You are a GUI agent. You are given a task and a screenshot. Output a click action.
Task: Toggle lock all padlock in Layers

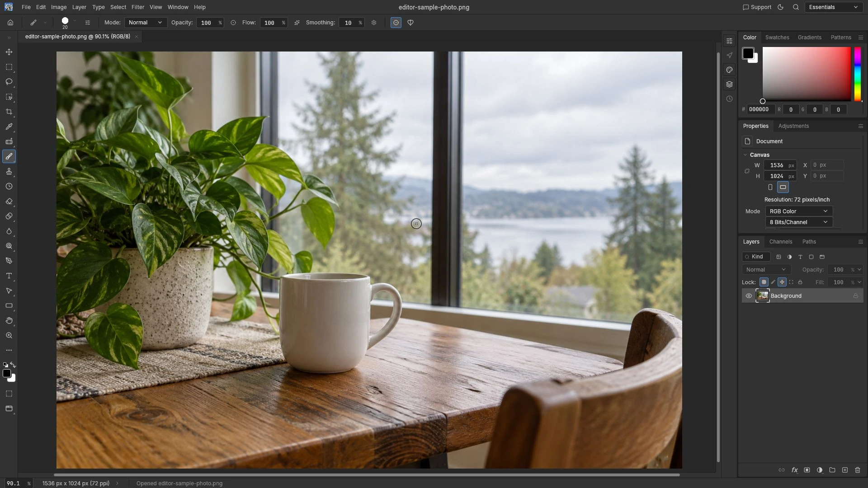(800, 282)
